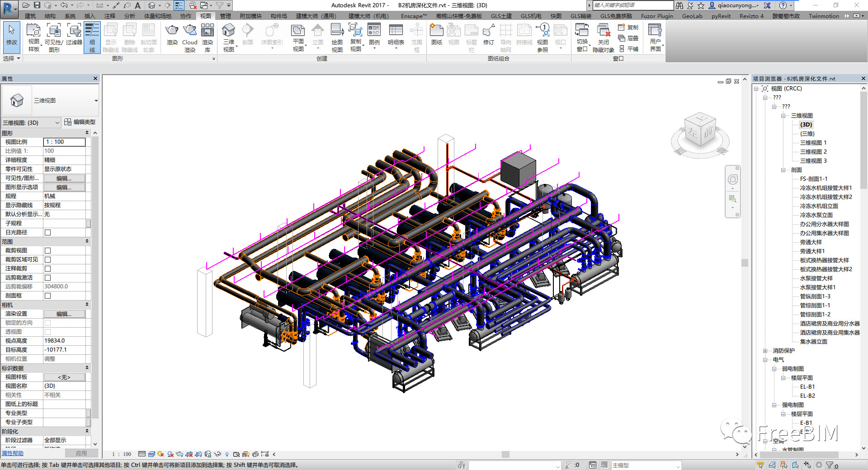Collapse the 剖面 node in project browser
Viewport: 868px width, 470px height.
783,170
